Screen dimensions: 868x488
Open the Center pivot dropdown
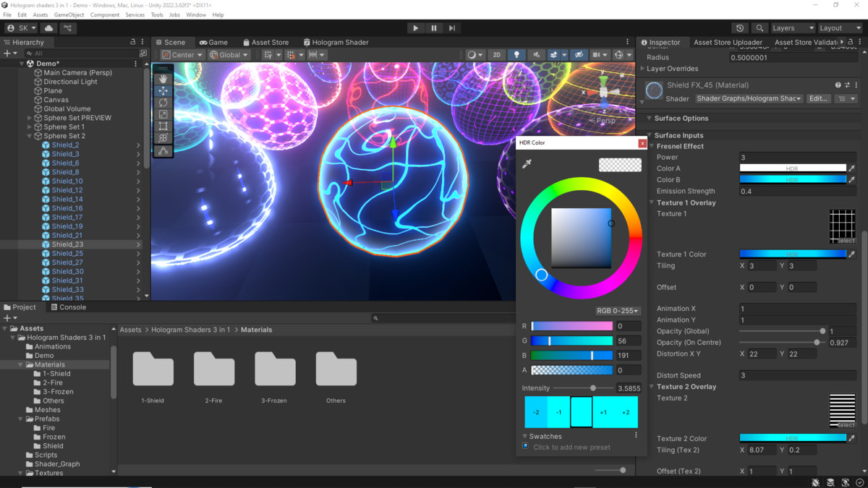pyautogui.click(x=182, y=55)
